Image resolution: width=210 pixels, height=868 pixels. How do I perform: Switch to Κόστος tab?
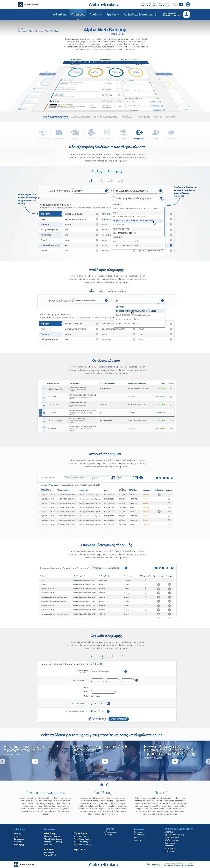click(158, 117)
